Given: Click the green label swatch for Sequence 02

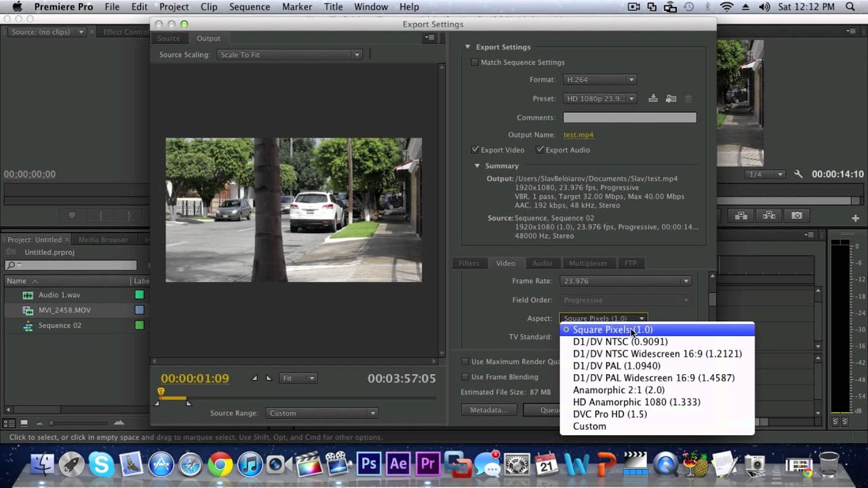Looking at the screenshot, I should [139, 325].
